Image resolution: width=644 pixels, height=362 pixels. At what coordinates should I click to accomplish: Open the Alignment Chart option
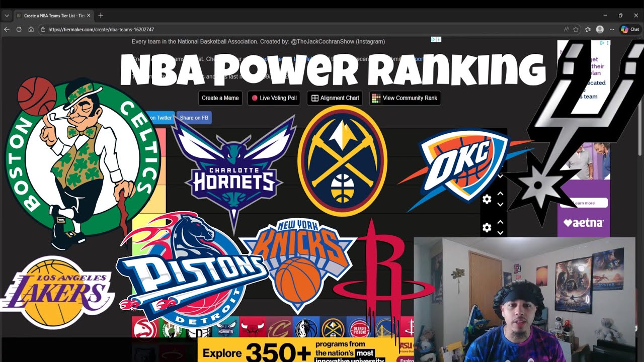tap(335, 98)
